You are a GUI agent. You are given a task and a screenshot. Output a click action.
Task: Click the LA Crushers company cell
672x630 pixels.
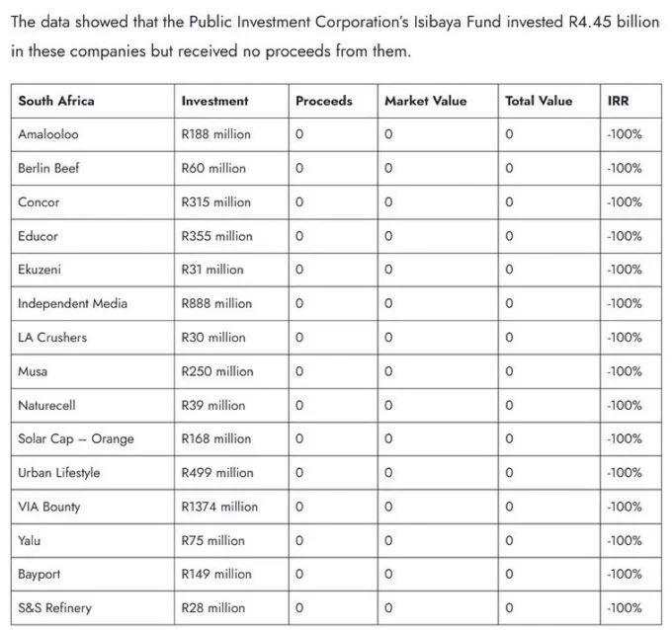[x=93, y=338]
